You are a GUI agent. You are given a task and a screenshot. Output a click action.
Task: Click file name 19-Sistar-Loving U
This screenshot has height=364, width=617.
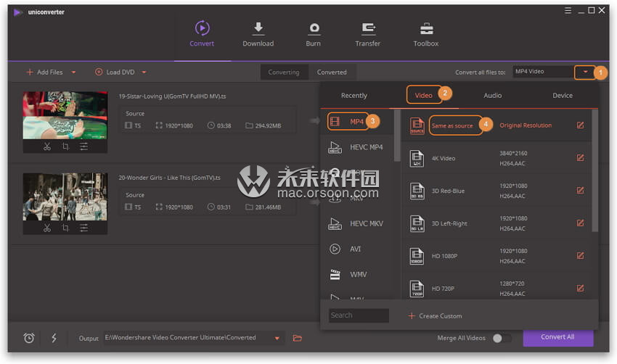click(172, 96)
